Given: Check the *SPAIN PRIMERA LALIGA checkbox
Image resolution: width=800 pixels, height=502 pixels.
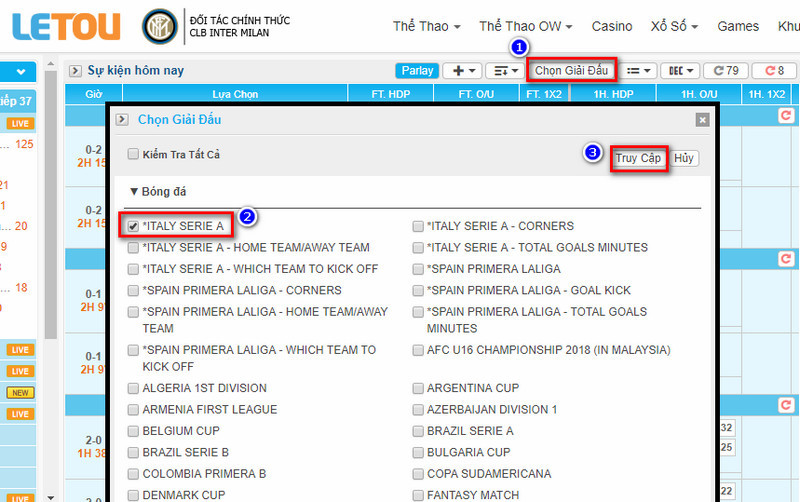Looking at the screenshot, I should (x=418, y=269).
